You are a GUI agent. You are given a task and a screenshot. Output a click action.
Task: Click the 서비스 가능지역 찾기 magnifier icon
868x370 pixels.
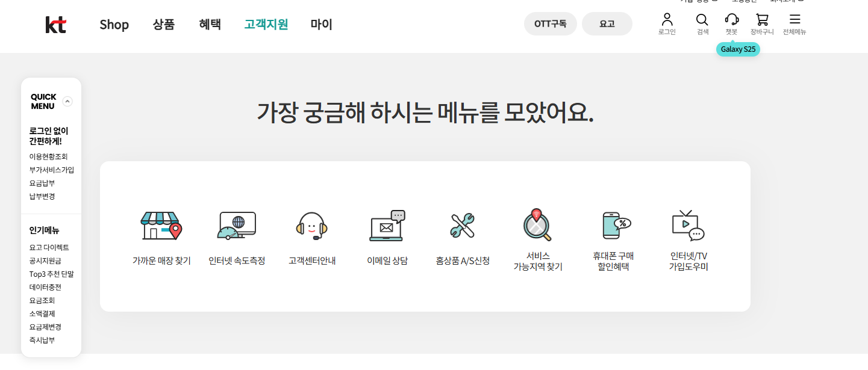[x=537, y=224]
